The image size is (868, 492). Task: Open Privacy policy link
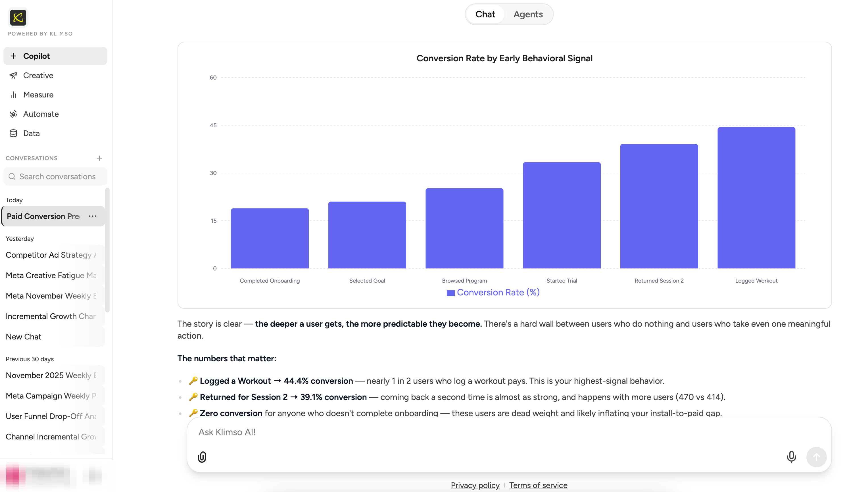click(x=475, y=485)
